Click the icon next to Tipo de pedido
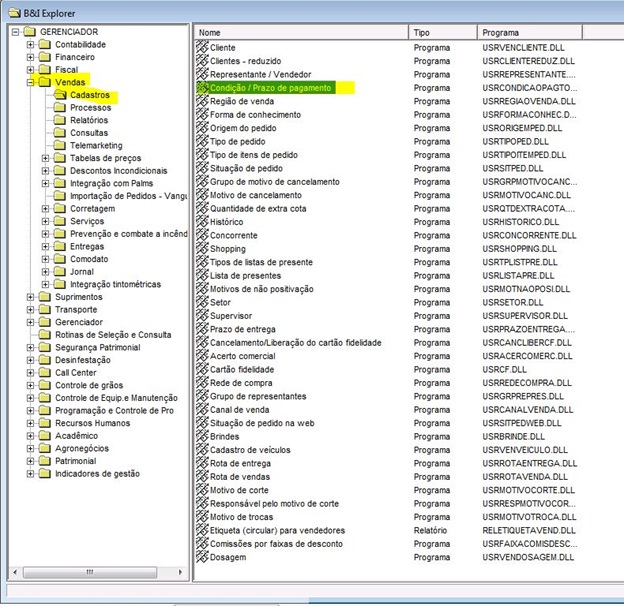630x608 pixels. click(x=202, y=141)
